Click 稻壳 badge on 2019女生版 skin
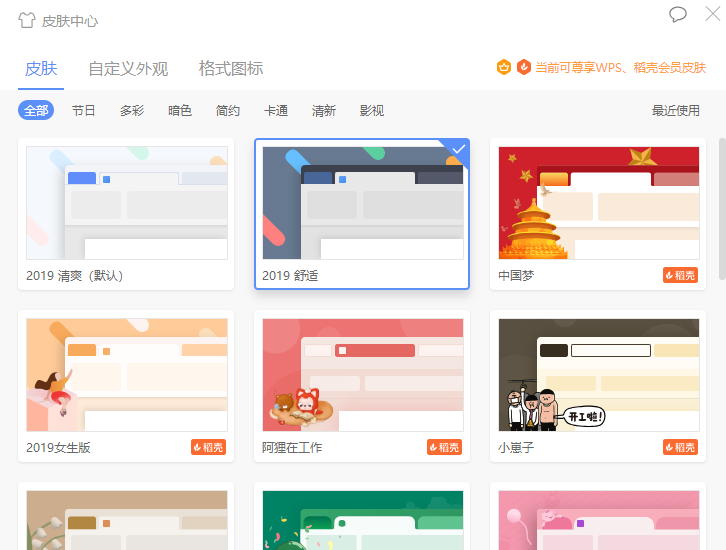726x550 pixels. [208, 447]
